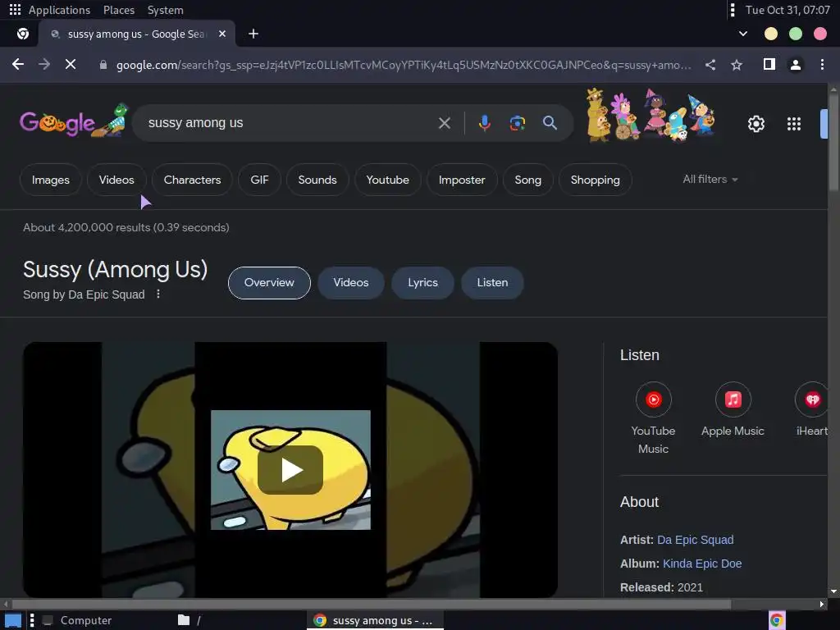Screen dimensions: 840x630
Task: Go back with the browser back arrow
Action: point(18,65)
